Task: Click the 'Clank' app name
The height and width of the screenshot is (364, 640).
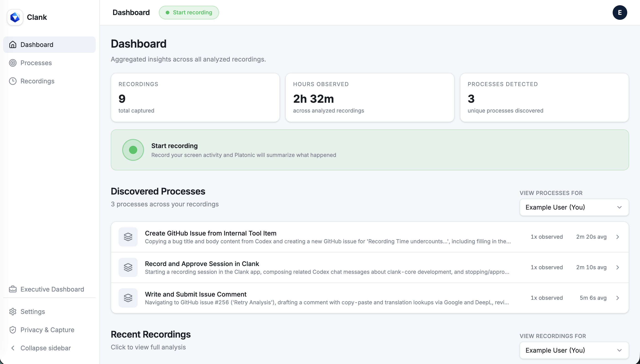Action: 37,17
